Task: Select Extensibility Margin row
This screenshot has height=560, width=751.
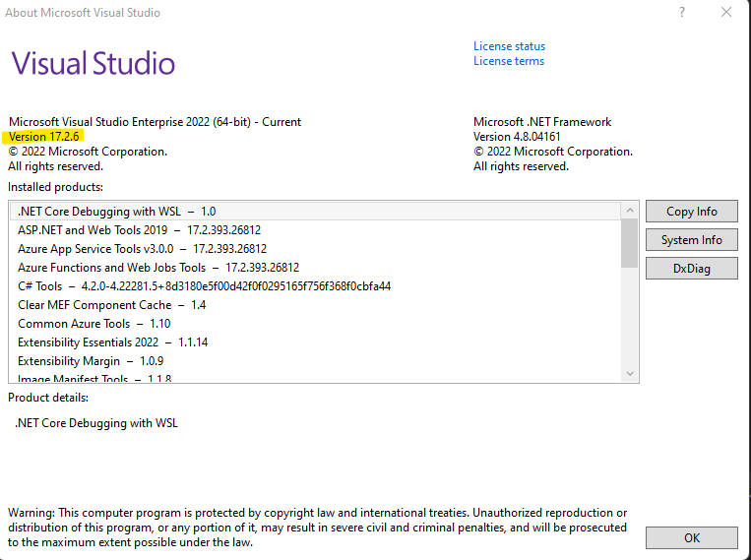Action: [315, 361]
